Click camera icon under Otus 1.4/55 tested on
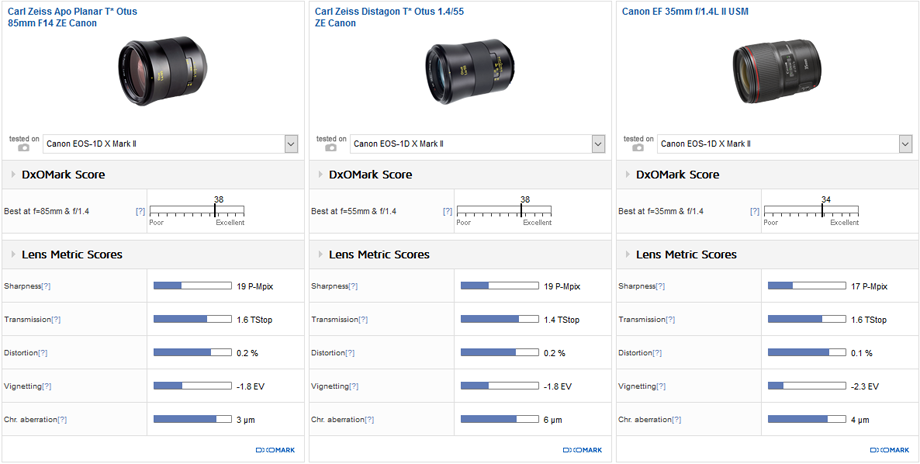The height and width of the screenshot is (464, 920). 331,148
